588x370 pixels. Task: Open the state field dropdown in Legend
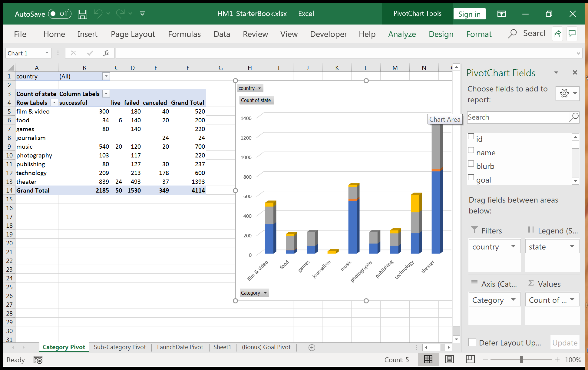[572, 246]
